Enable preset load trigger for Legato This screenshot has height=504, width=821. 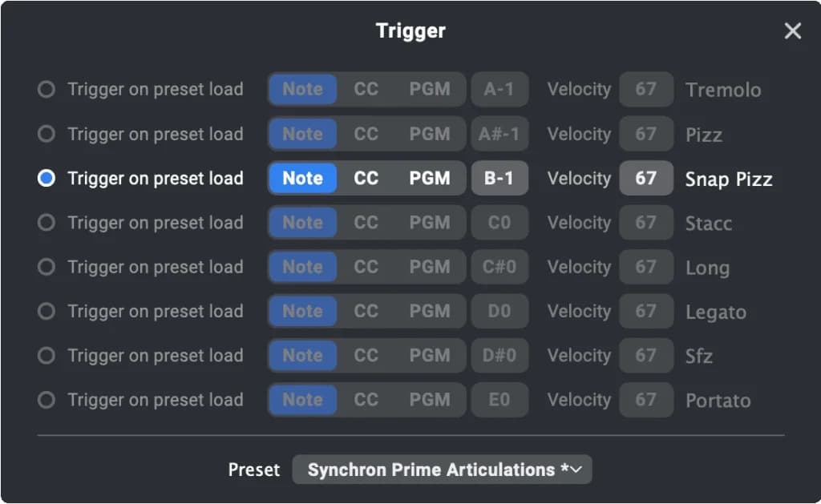click(x=47, y=312)
